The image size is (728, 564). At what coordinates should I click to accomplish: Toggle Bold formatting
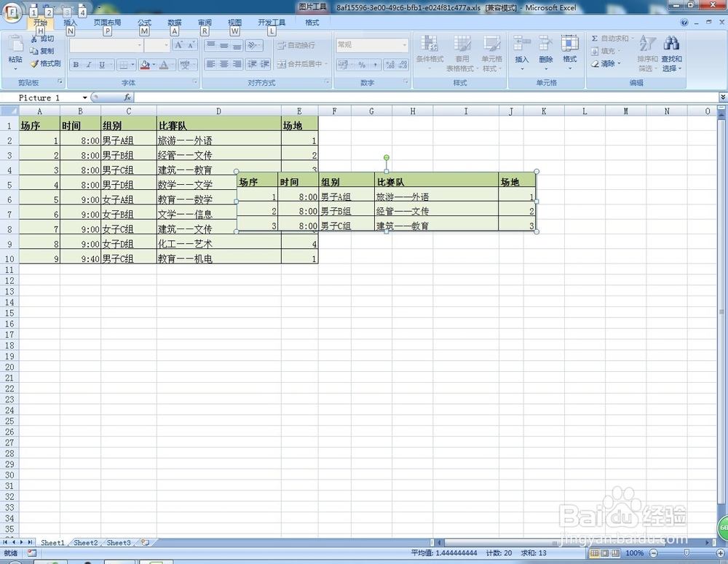(x=76, y=65)
